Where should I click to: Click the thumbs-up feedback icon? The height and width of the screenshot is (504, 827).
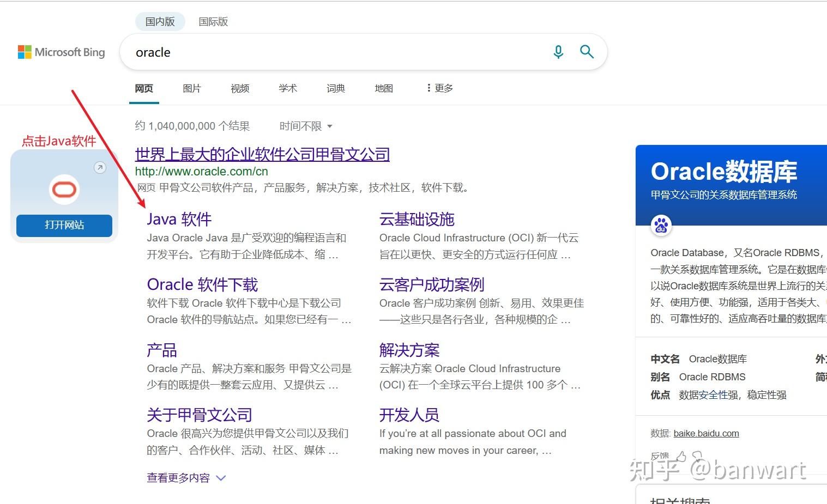point(681,456)
